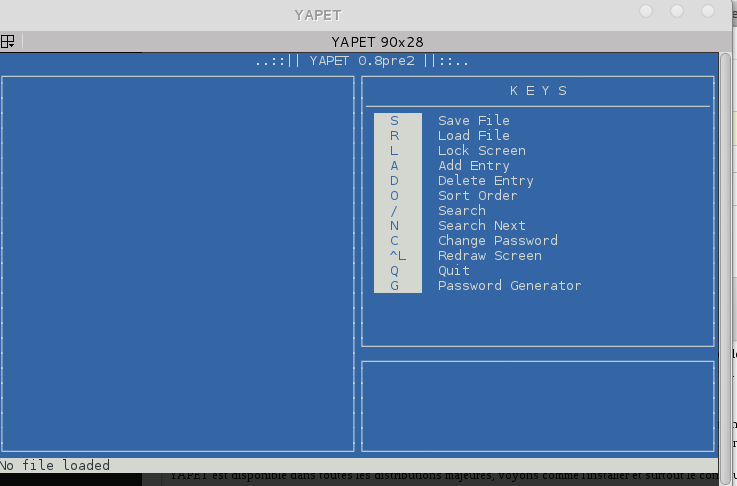Click the first window control button in title bar

coord(646,11)
